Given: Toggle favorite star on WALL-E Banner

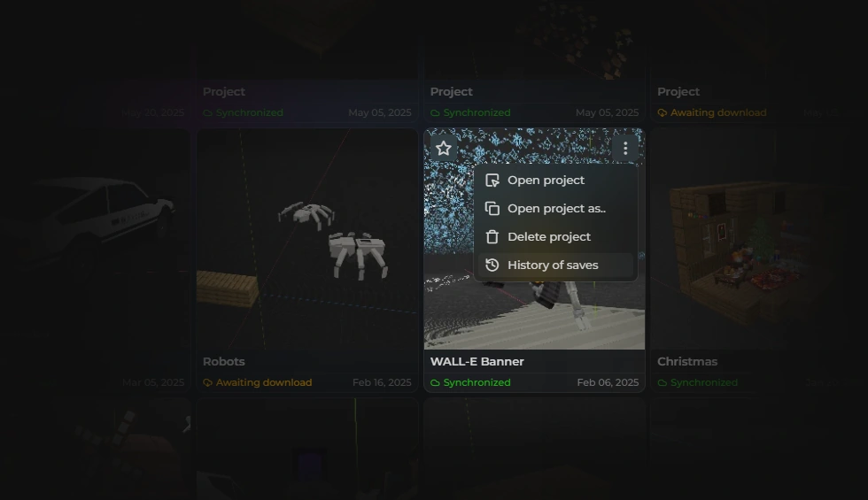Looking at the screenshot, I should [444, 149].
